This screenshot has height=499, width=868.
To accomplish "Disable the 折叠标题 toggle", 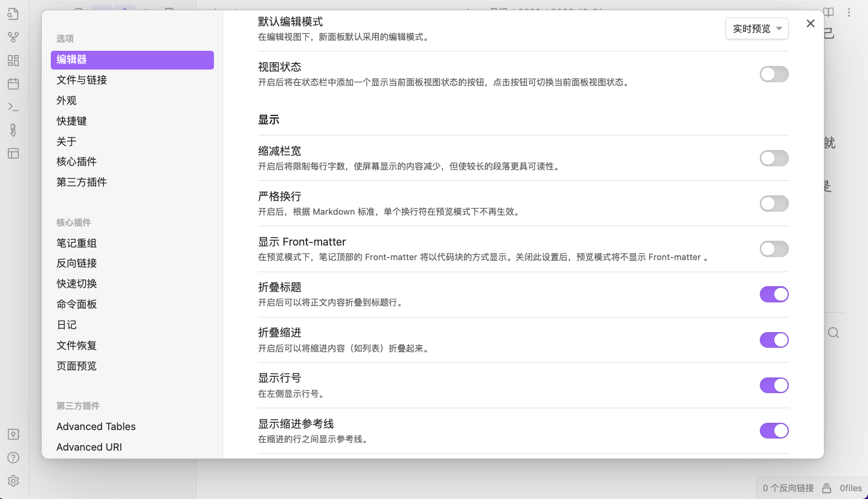I will [774, 295].
